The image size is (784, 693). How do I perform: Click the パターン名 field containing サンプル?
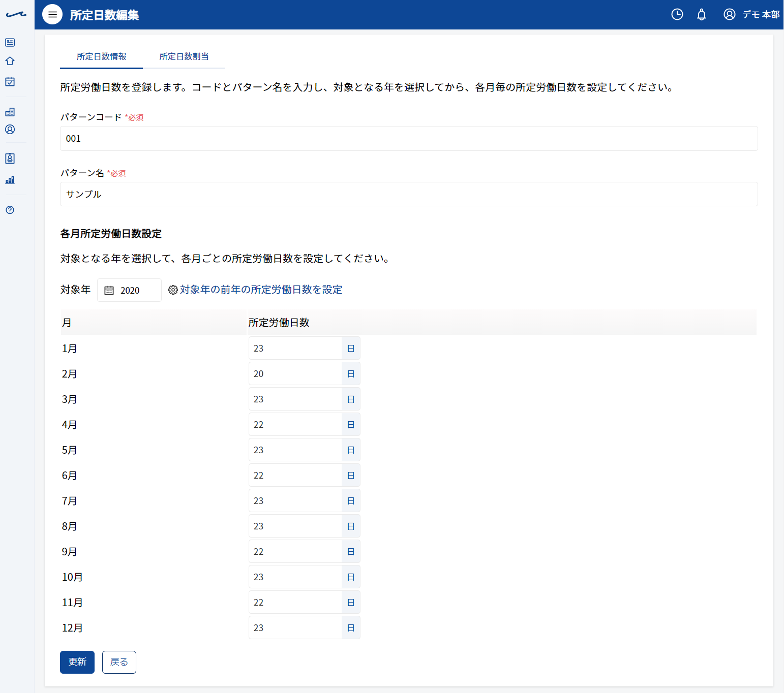pos(409,194)
